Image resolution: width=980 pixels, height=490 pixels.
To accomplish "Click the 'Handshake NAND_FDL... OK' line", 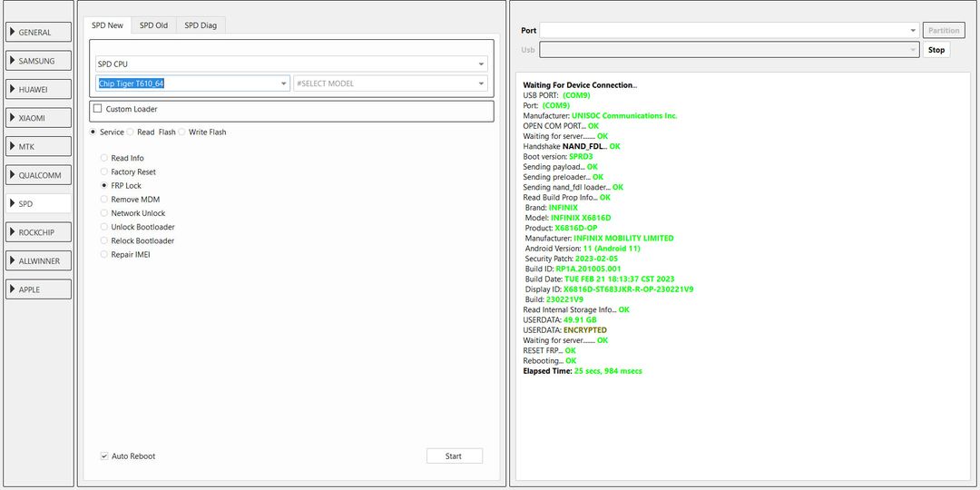I will coord(572,146).
